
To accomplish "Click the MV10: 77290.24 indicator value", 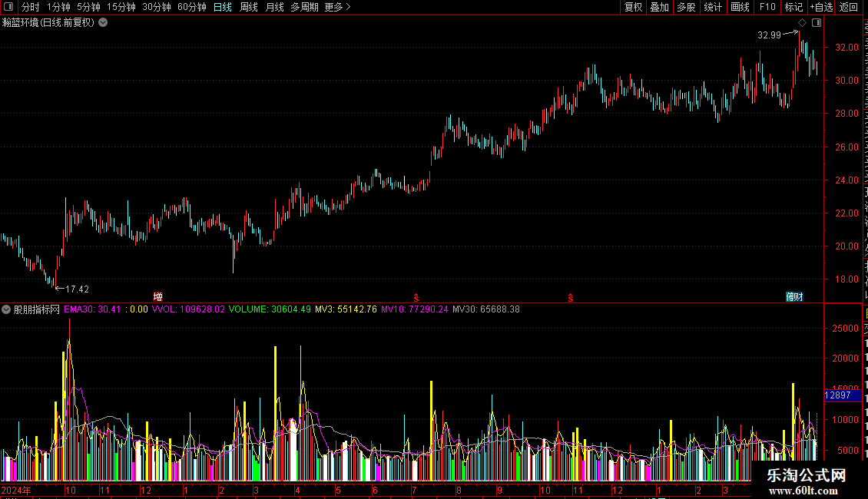I will click(x=415, y=309).
